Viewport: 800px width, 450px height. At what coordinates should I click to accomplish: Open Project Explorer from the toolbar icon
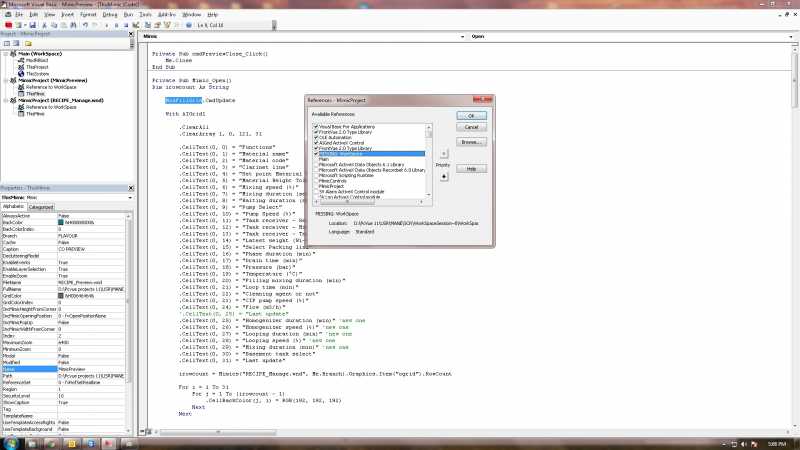pyautogui.click(x=147, y=25)
